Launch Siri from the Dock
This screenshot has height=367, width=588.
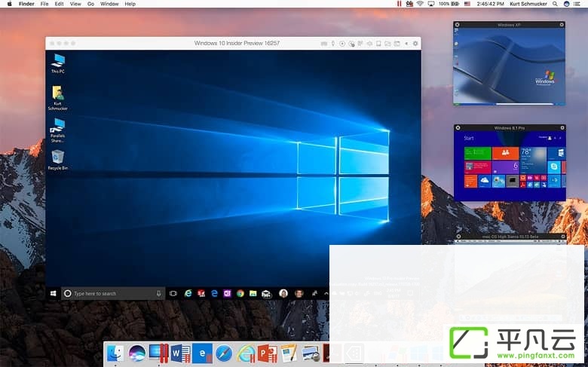(x=137, y=353)
